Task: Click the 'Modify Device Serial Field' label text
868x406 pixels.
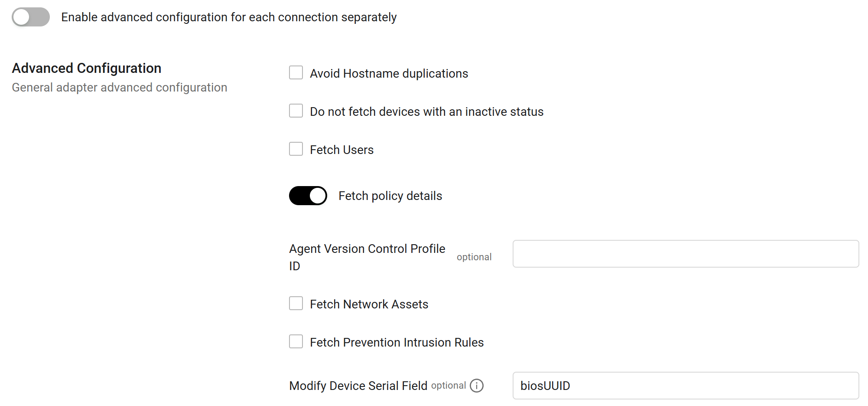Action: point(358,386)
